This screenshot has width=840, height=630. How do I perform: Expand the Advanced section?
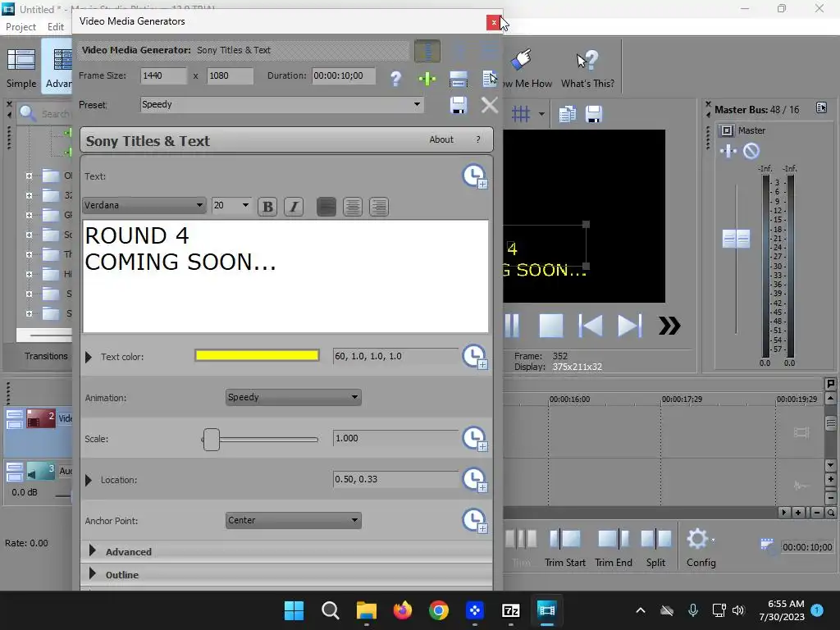92,550
